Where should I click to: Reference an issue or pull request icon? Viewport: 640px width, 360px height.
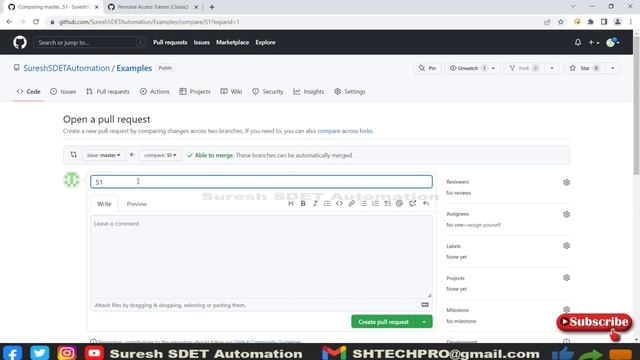pyautogui.click(x=413, y=203)
